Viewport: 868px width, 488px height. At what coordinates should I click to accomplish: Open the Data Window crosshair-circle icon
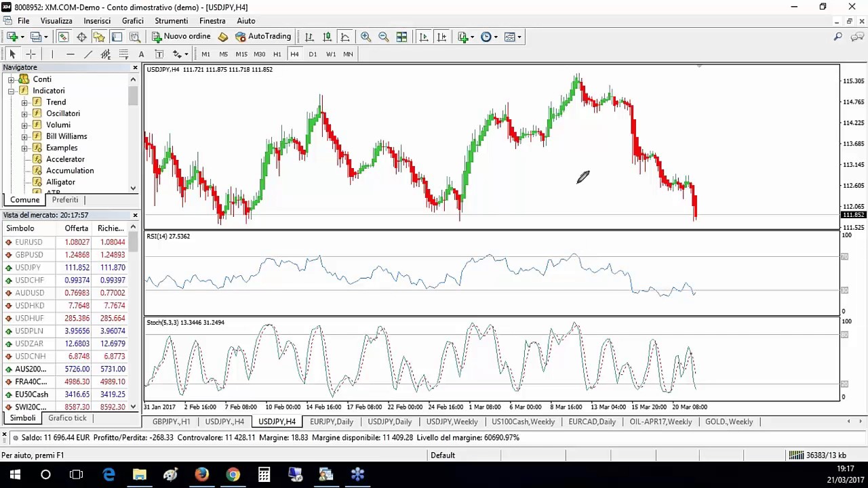click(x=81, y=37)
